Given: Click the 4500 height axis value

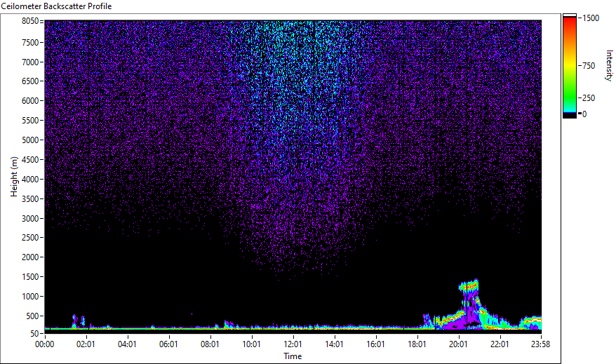Looking at the screenshot, I should [x=30, y=160].
